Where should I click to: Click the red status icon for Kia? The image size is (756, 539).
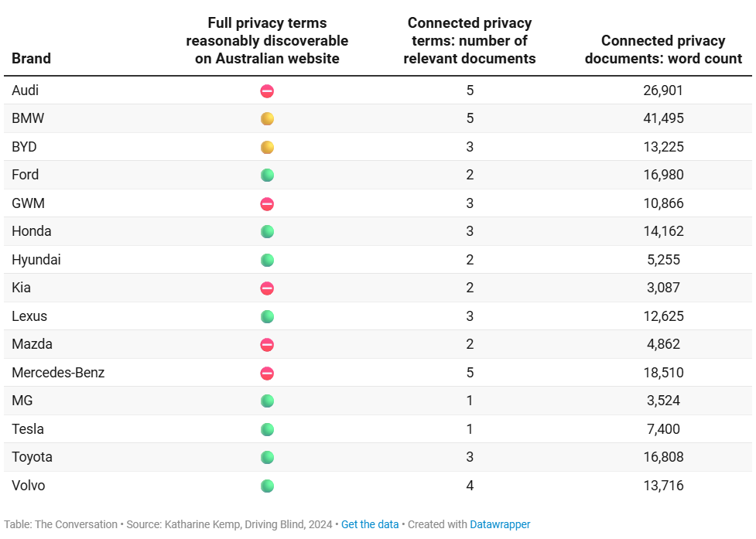[267, 288]
